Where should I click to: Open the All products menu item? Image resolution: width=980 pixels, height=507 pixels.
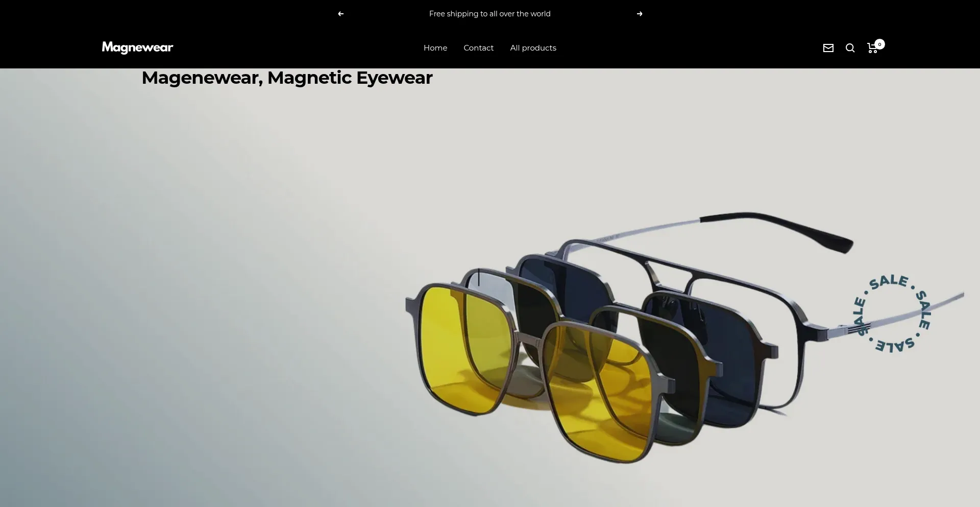(x=533, y=48)
